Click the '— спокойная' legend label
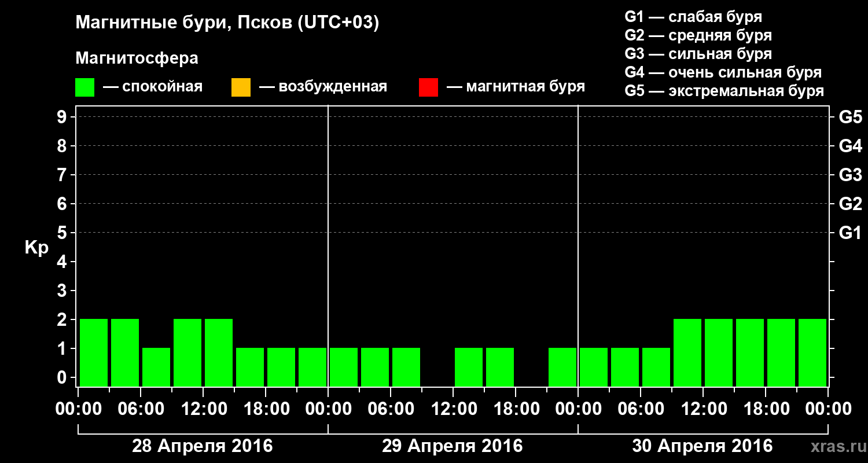 tap(153, 87)
